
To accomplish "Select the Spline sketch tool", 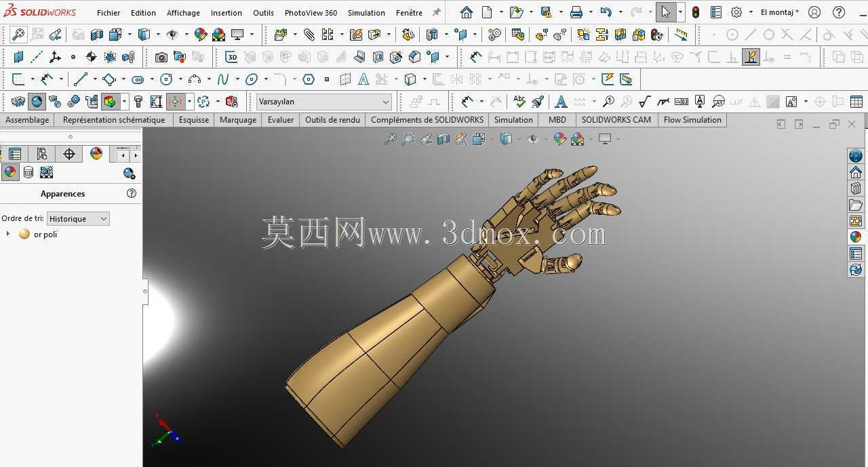I will [x=223, y=79].
